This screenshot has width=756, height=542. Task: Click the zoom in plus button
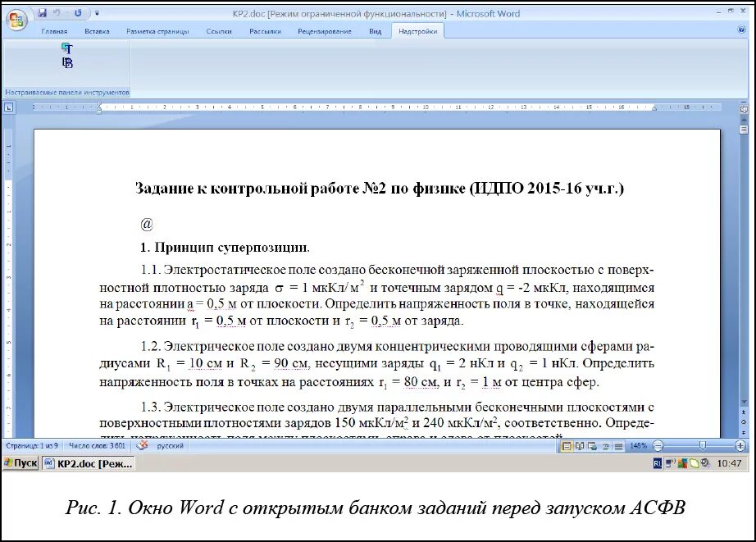pos(741,446)
